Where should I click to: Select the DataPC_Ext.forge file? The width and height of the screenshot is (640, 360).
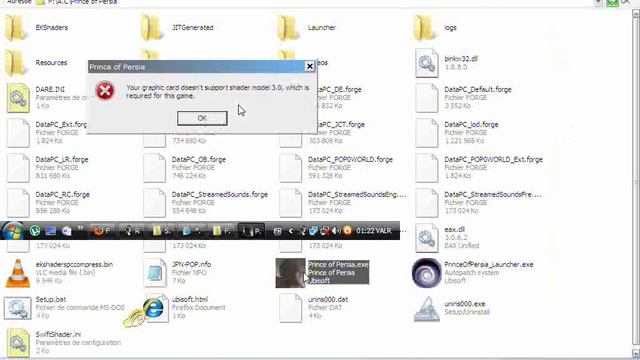[x=47, y=133]
